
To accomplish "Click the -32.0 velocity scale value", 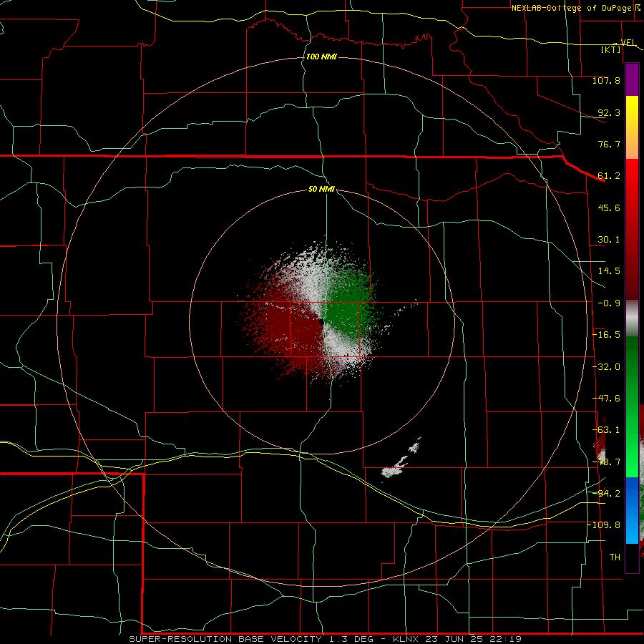I will [607, 367].
